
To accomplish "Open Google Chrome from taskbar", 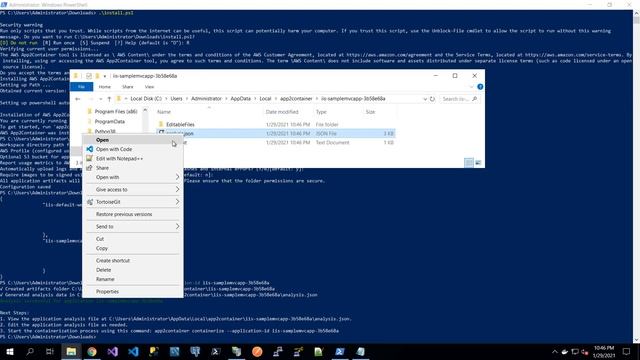I will click(92, 352).
